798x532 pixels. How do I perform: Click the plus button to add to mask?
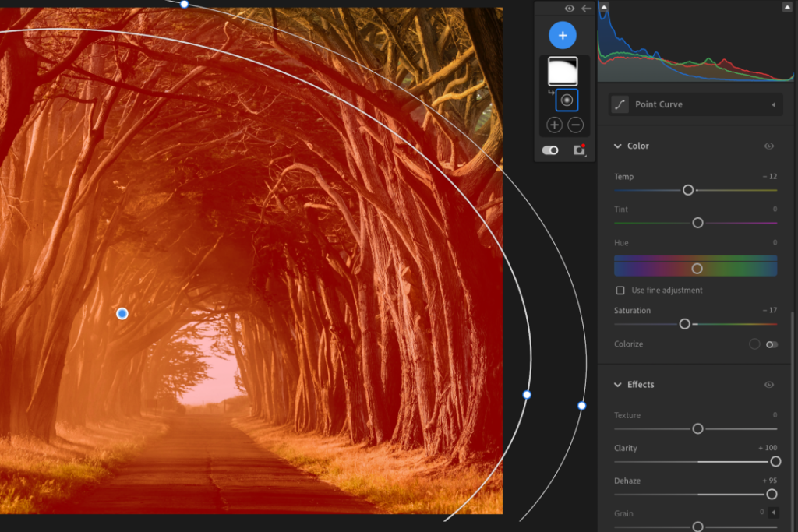pos(553,125)
